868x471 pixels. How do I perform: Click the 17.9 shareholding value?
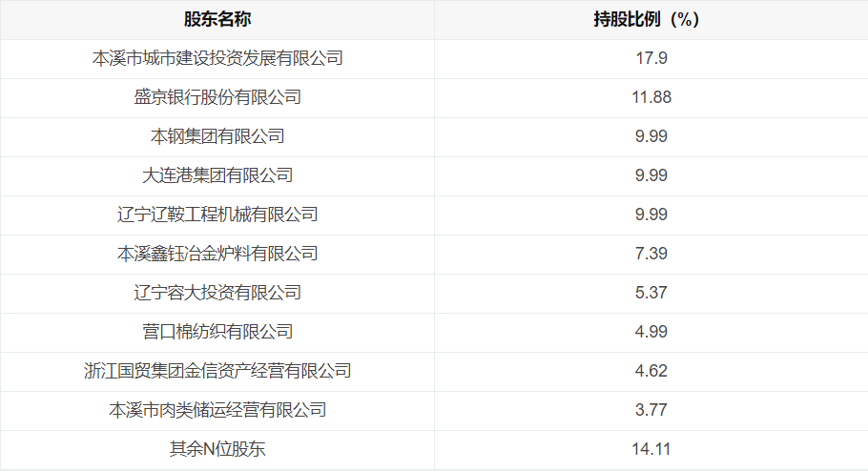651,58
